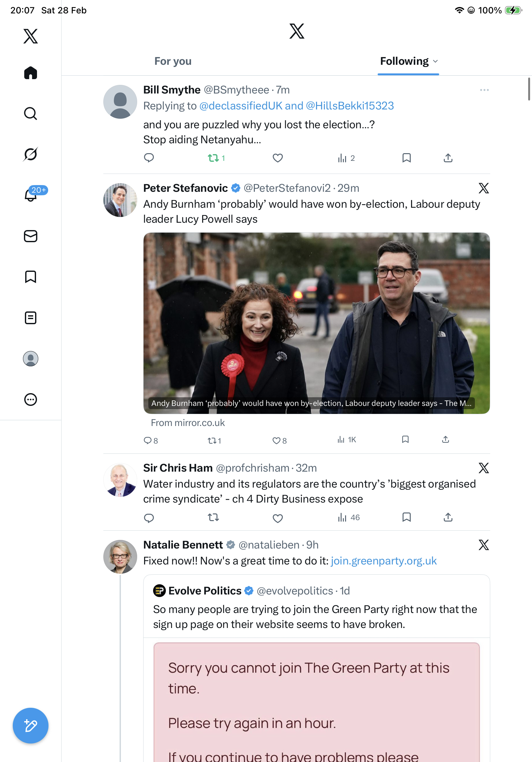Viewport: 532px width, 762px height.
Task: Go to Home via the house icon
Action: point(31,73)
